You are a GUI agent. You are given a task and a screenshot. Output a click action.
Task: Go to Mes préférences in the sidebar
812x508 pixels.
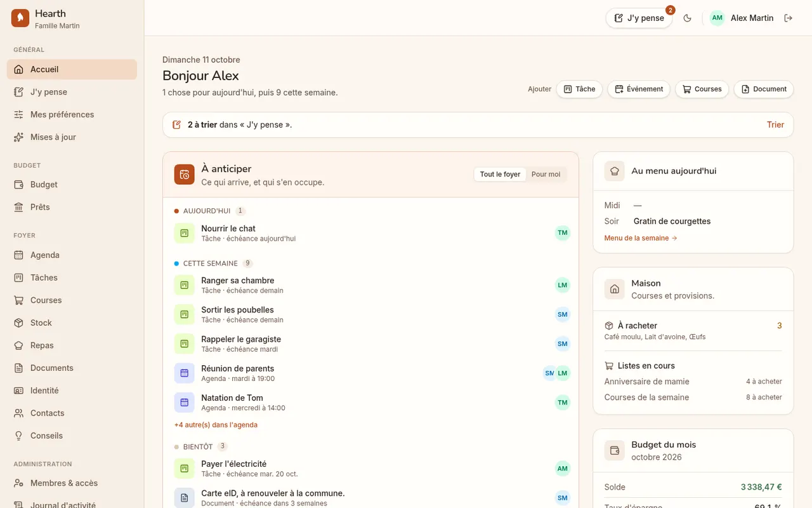click(x=72, y=114)
